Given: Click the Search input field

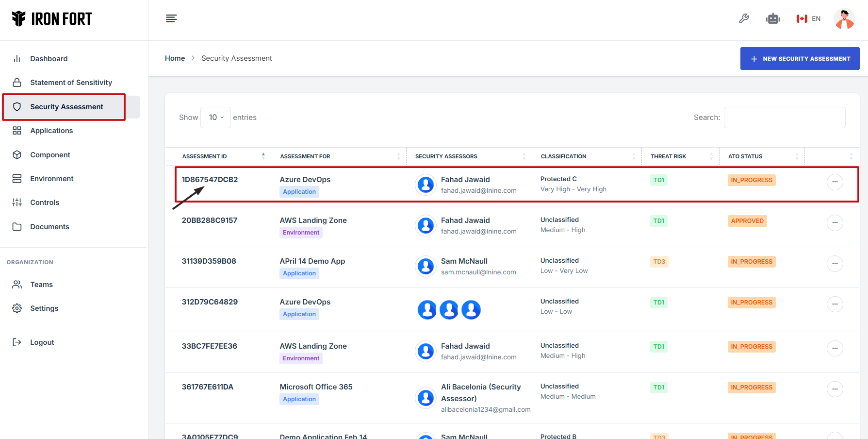Looking at the screenshot, I should pyautogui.click(x=784, y=118).
